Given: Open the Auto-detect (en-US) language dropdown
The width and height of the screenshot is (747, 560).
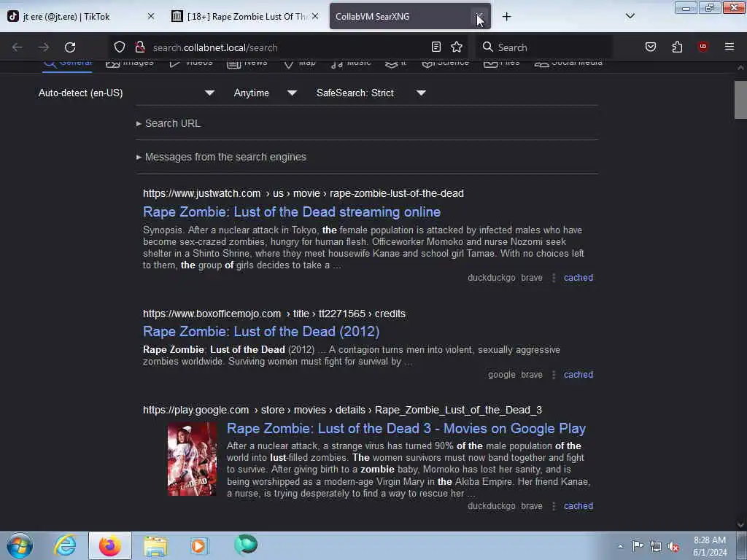Looking at the screenshot, I should (126, 93).
